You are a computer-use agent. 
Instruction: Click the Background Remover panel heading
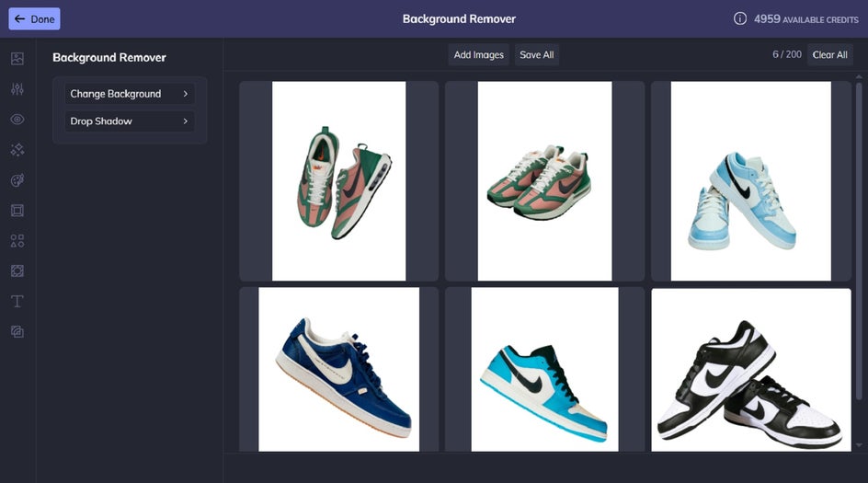pyautogui.click(x=109, y=58)
